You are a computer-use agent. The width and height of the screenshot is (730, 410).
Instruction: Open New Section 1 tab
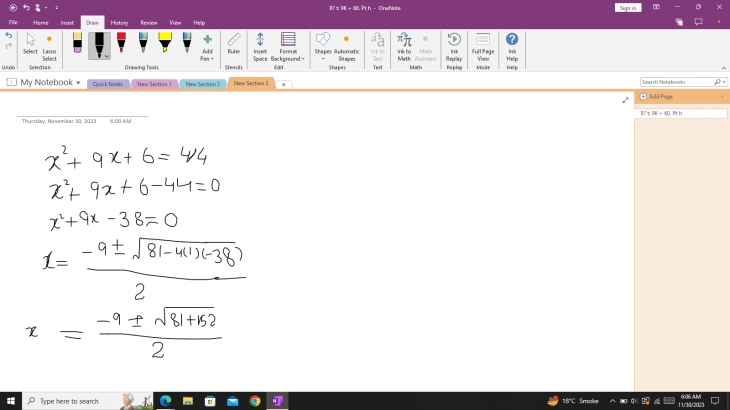pos(154,84)
